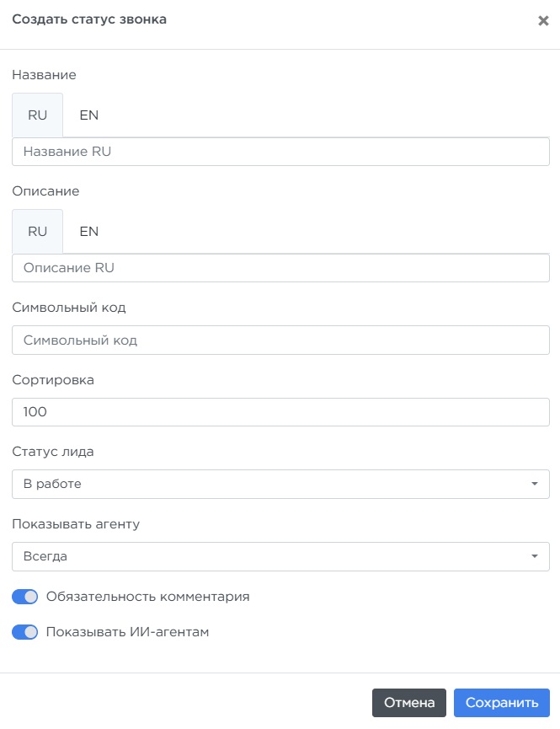
Task: Focus the Символьный код input
Action: coord(280,340)
